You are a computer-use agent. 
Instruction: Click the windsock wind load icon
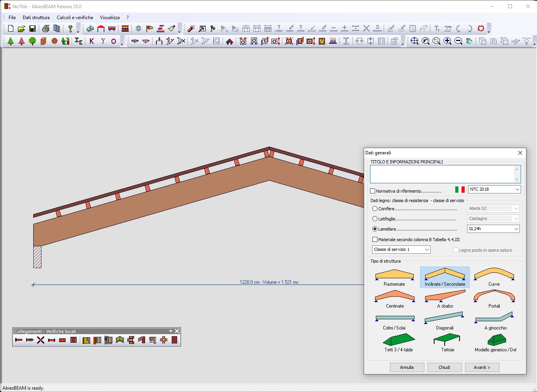click(x=149, y=29)
